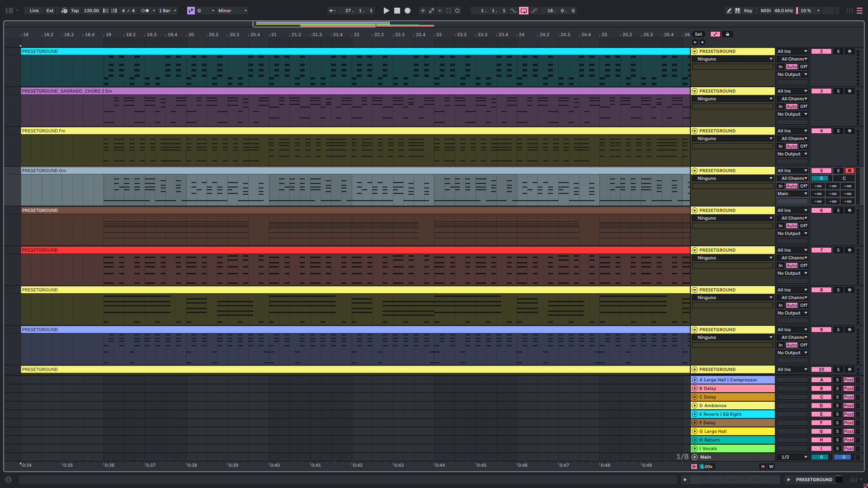Toggle the Metronome icon
The height and width of the screenshot is (488, 868).
[145, 10]
